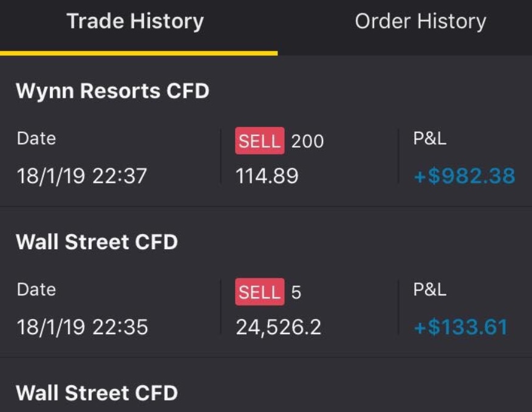Tap the Wynn Resorts trade date 18/1/19 22:37
The width and height of the screenshot is (532, 412).
82,176
